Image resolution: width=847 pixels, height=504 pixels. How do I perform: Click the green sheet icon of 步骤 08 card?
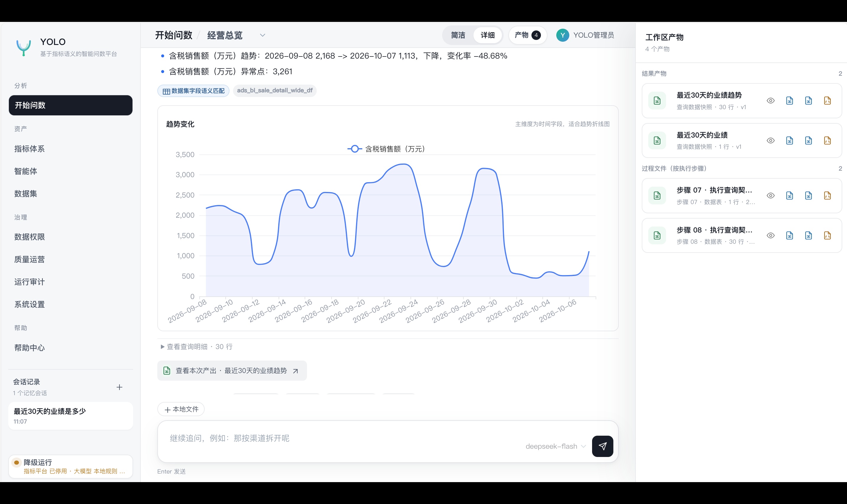[657, 235]
